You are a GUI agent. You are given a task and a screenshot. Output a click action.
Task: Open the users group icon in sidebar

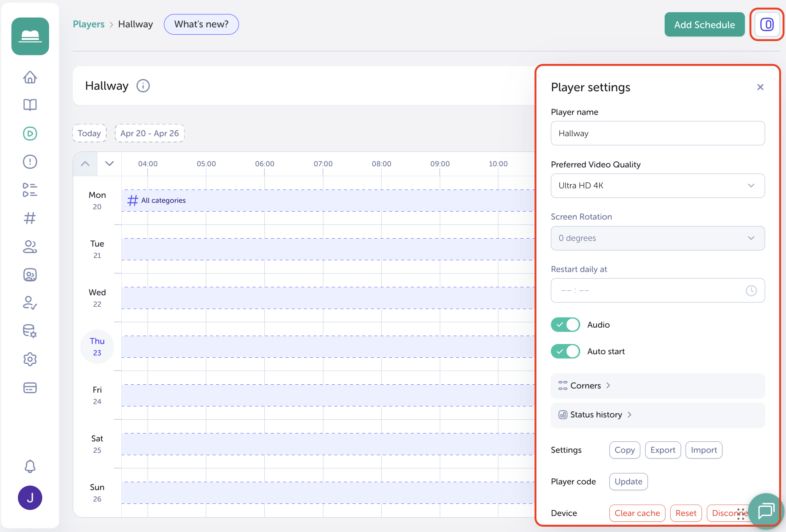tap(30, 247)
